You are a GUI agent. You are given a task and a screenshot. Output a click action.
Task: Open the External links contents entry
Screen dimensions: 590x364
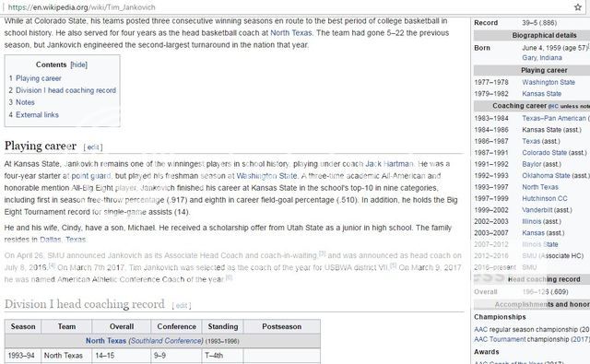[x=37, y=114]
